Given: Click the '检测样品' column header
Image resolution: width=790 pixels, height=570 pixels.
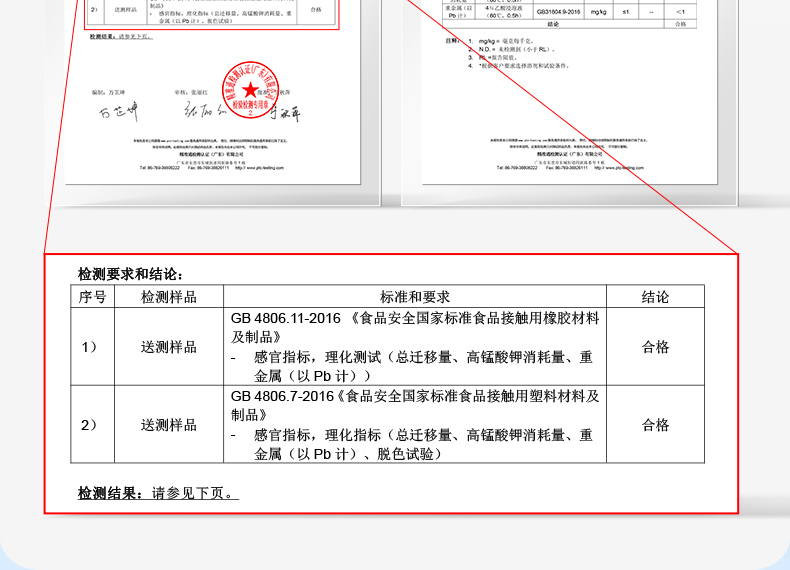Looking at the screenshot, I should pyautogui.click(x=169, y=297).
